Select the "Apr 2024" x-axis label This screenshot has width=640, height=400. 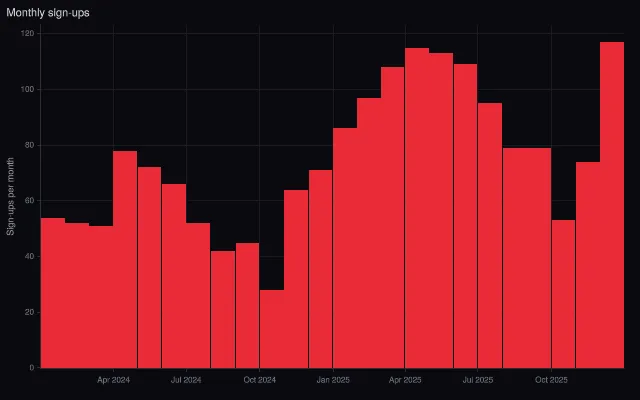[113, 380]
